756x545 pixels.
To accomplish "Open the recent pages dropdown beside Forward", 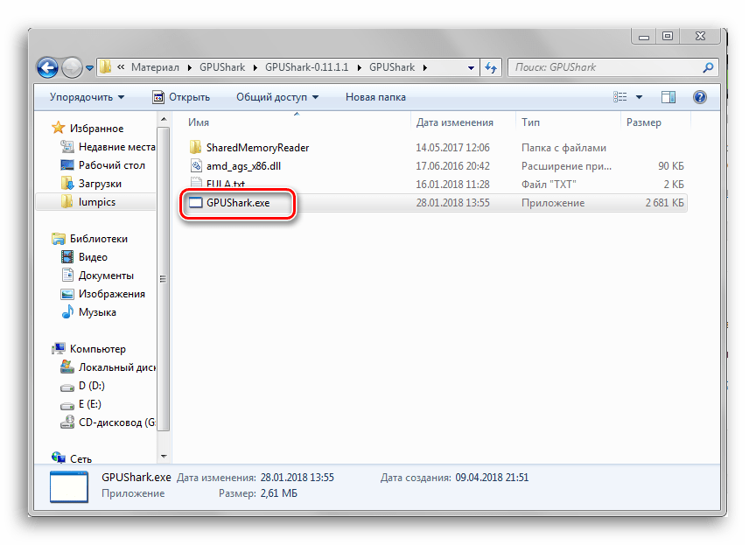I will coord(89,68).
